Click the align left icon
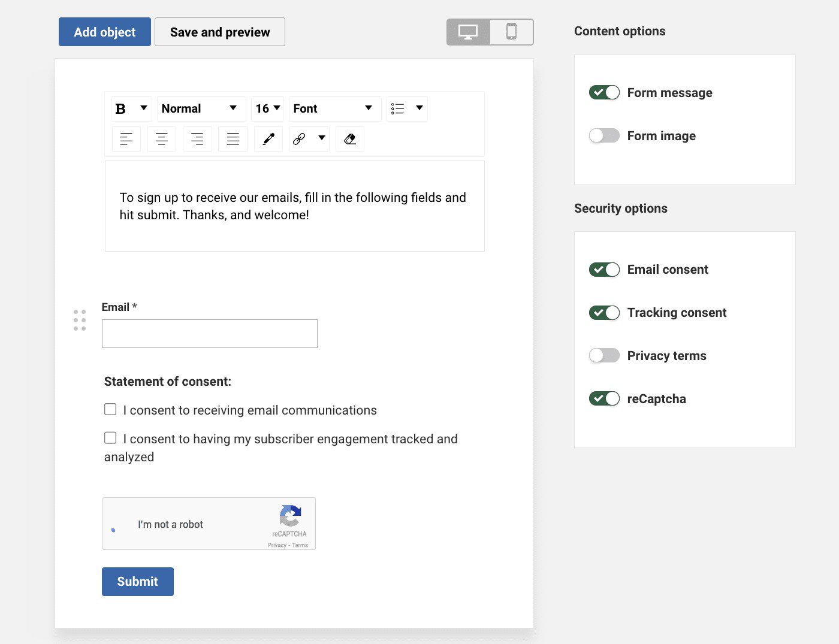The width and height of the screenshot is (839, 644). (126, 139)
